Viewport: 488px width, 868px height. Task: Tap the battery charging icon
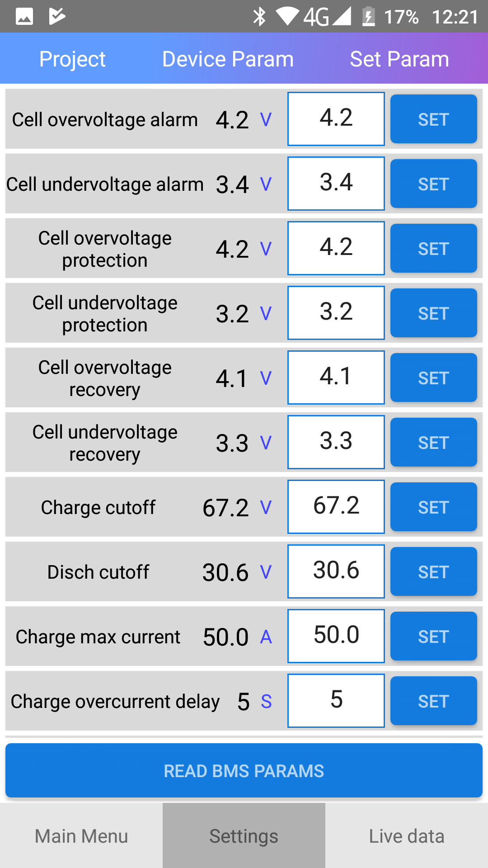click(x=369, y=17)
